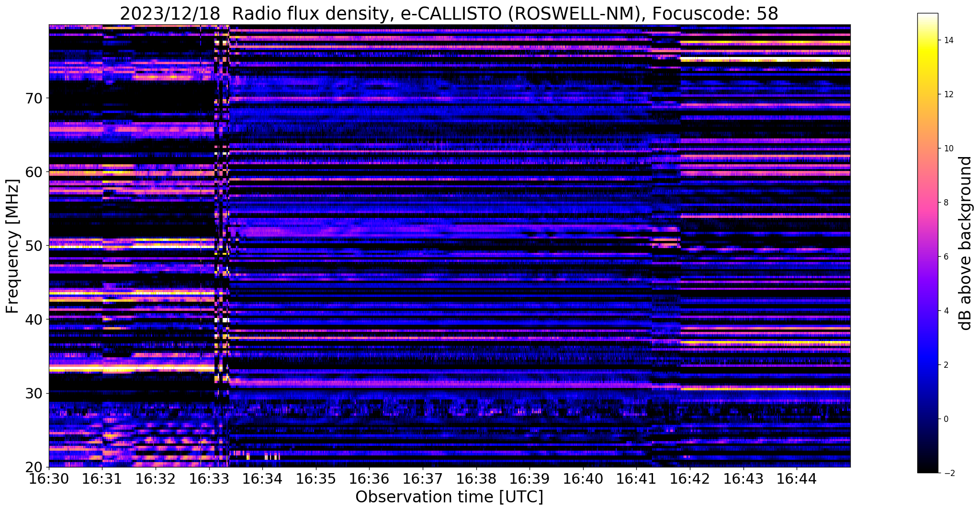The width and height of the screenshot is (980, 511).
Task: Click the 16:30 time tick label
Action: [x=49, y=478]
